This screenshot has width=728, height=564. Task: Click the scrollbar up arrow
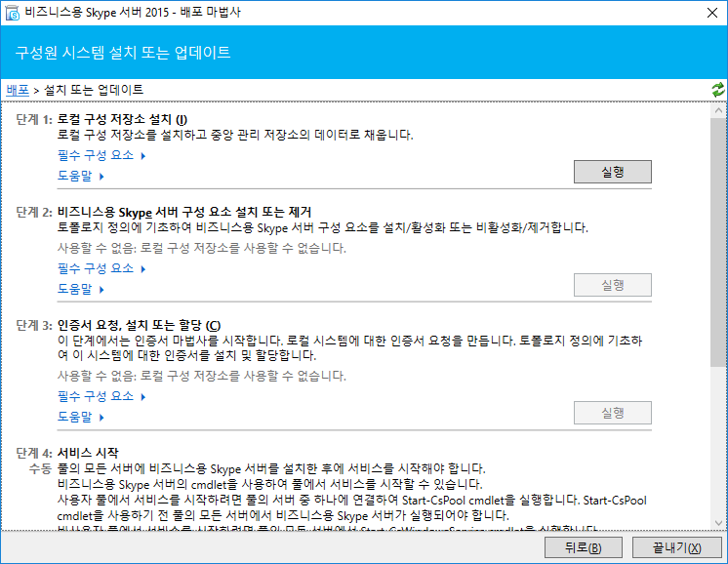click(x=718, y=110)
